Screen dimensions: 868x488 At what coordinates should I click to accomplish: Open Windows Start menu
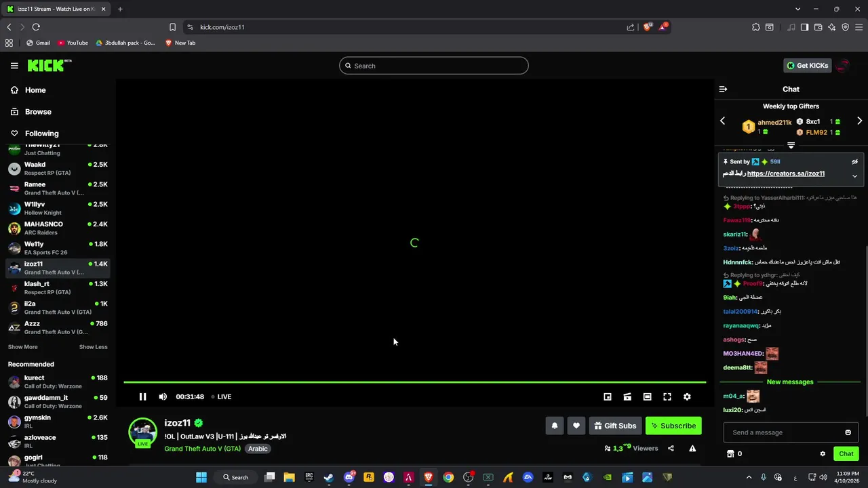coord(201,477)
